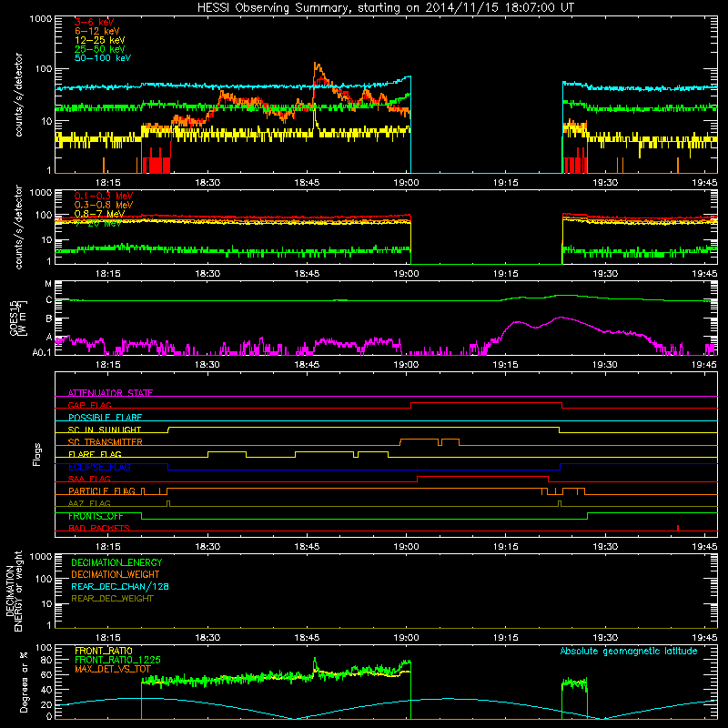Select the 50-100 keV legend label
The image size is (728, 728).
tap(103, 58)
